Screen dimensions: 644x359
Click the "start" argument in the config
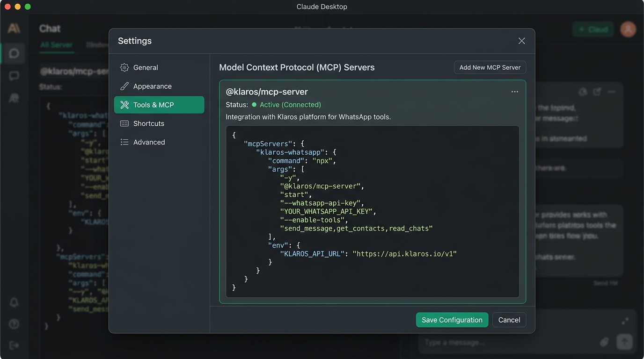[x=294, y=194]
